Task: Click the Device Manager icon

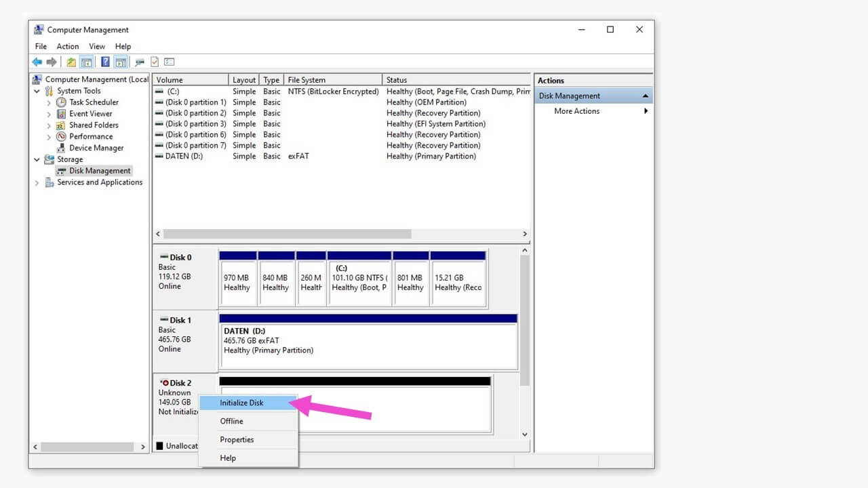Action: pos(61,148)
